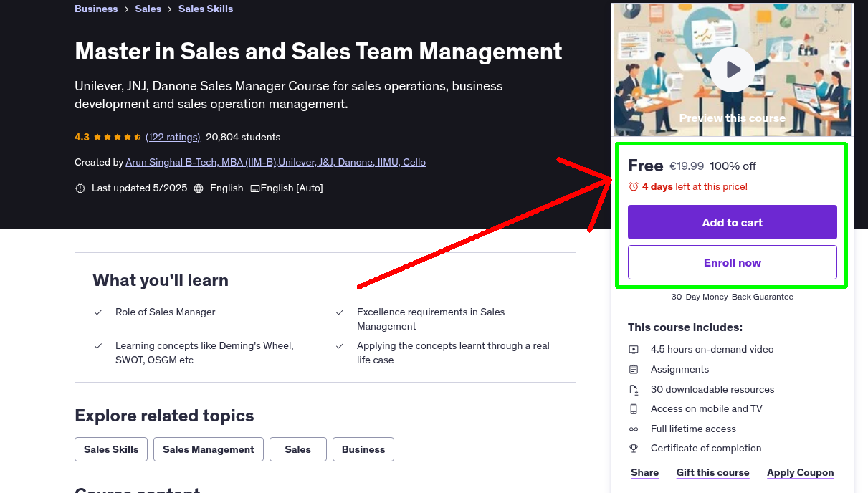
Task: Open instructor Arun Singhal profile link
Action: click(x=275, y=162)
